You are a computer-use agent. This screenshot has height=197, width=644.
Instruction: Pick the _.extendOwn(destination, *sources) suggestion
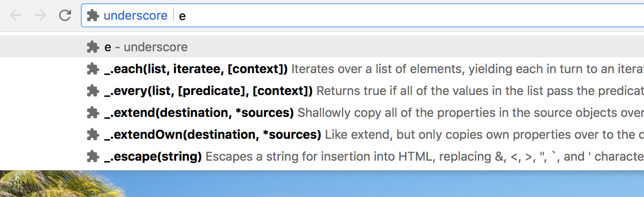tap(322, 134)
